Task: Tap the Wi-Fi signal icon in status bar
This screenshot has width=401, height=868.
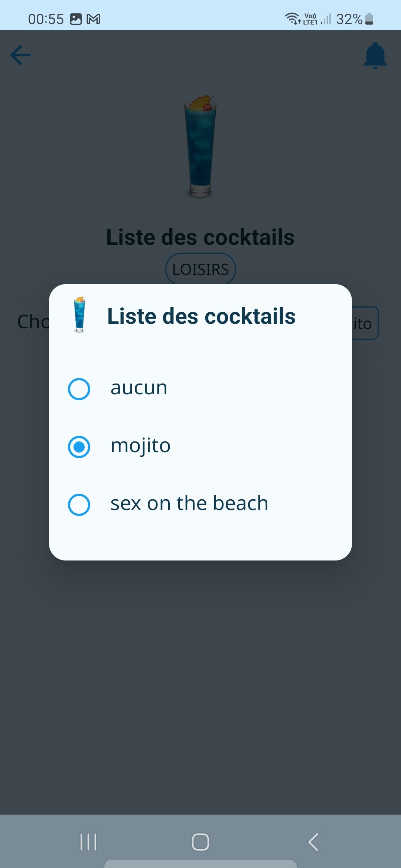Action: pyautogui.click(x=293, y=18)
